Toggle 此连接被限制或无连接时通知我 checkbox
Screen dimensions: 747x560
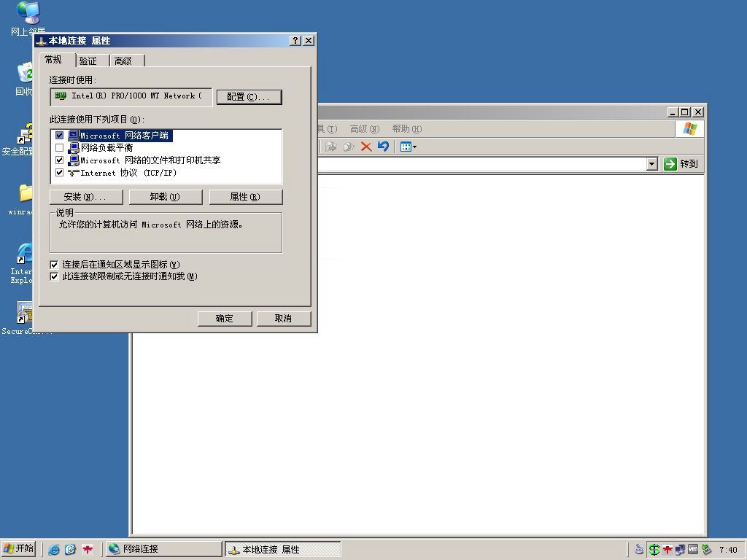pos(54,276)
